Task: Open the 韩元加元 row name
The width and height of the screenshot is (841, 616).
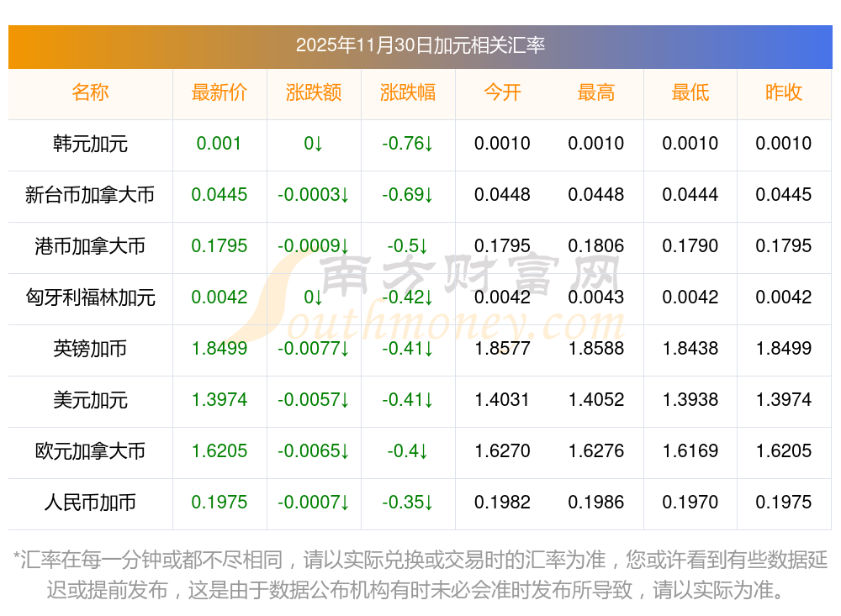Action: click(x=90, y=144)
